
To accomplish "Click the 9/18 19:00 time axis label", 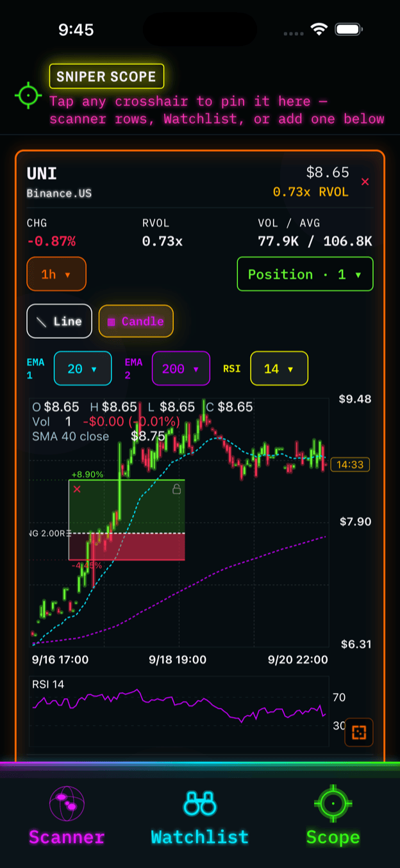I will tap(178, 660).
